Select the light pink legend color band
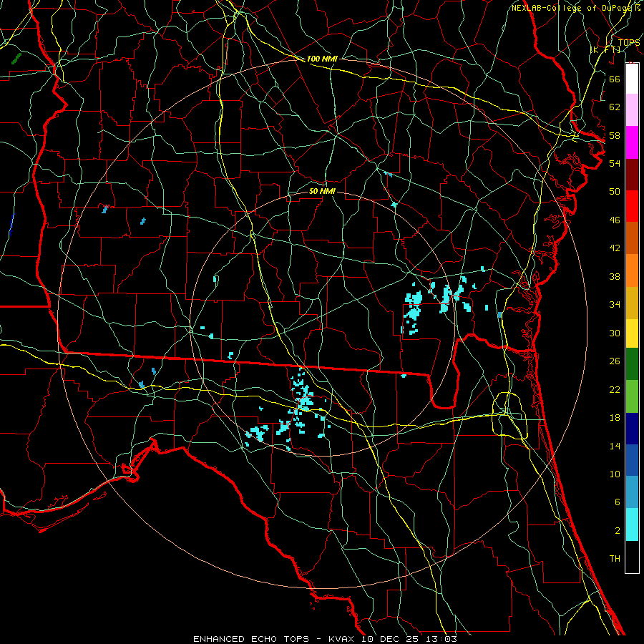644x644 pixels. 632,110
